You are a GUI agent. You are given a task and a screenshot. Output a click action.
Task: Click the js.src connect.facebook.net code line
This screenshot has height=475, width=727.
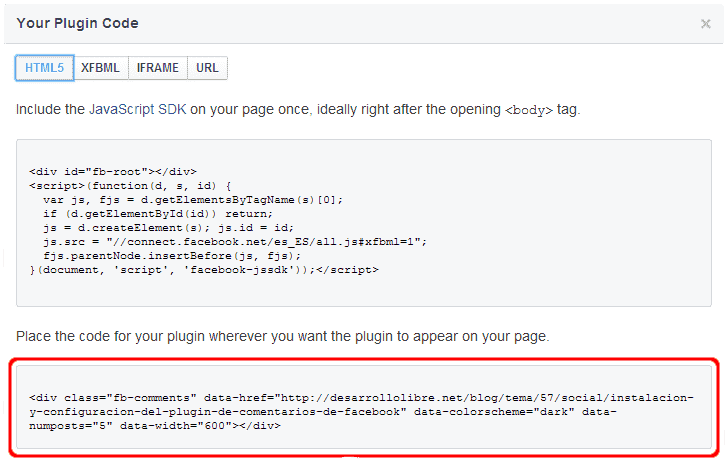coord(235,242)
